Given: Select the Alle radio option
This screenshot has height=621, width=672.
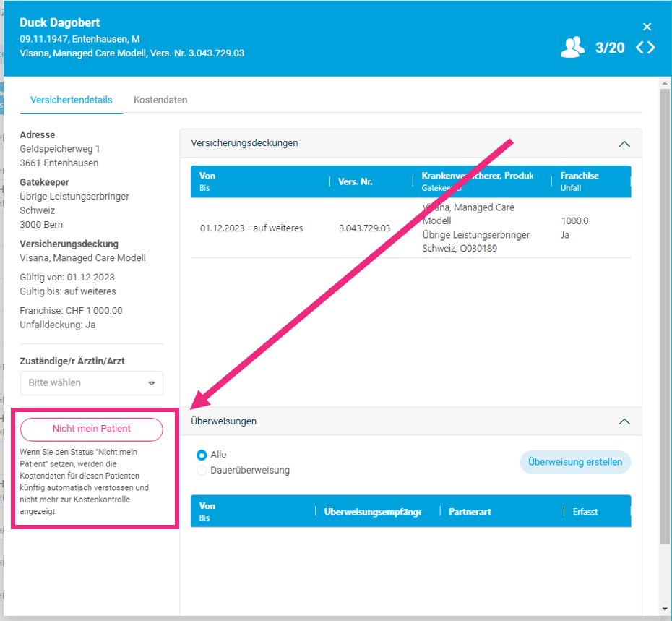Looking at the screenshot, I should (201, 455).
